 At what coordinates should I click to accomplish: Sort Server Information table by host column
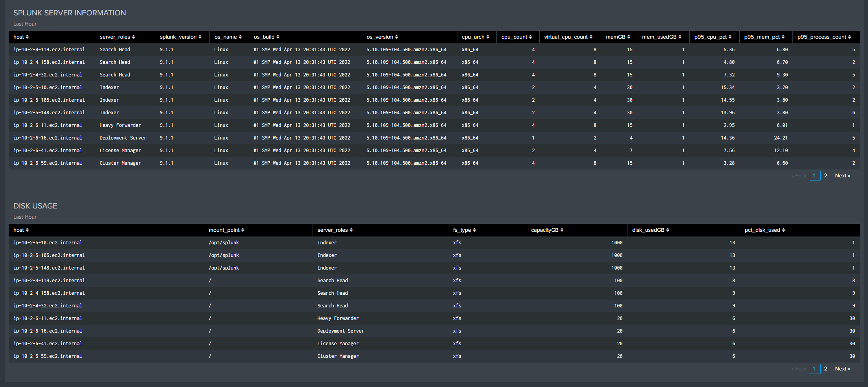click(21, 37)
